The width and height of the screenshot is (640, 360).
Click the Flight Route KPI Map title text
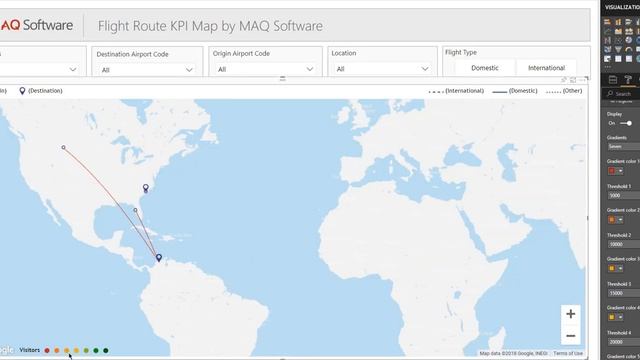(210, 26)
